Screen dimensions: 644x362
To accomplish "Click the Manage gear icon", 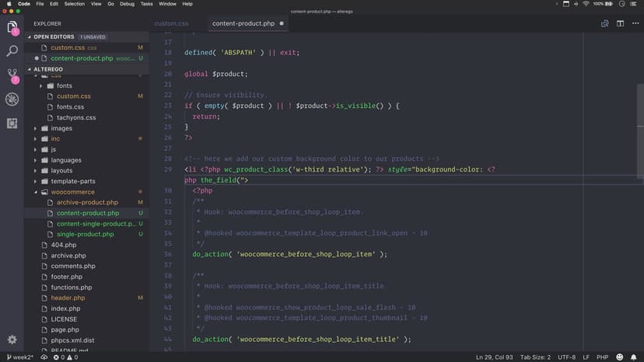I will pyautogui.click(x=12, y=339).
